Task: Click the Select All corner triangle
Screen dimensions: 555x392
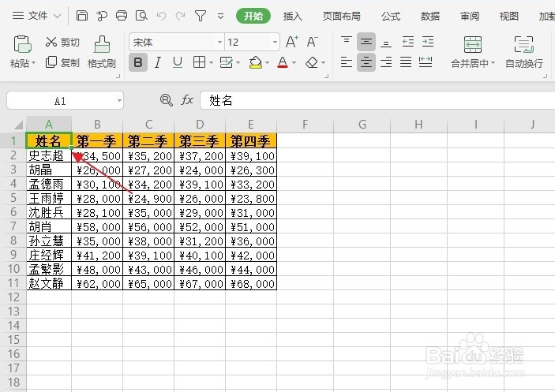Action: pyautogui.click(x=17, y=125)
